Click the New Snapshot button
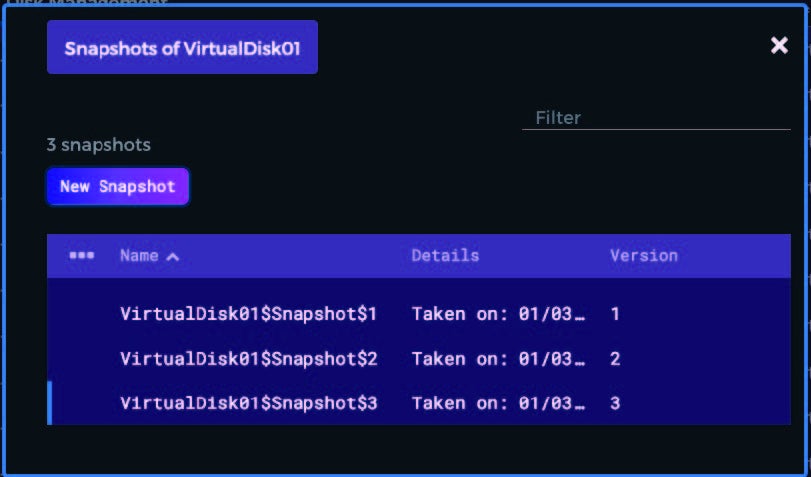The image size is (811, 477). [118, 186]
